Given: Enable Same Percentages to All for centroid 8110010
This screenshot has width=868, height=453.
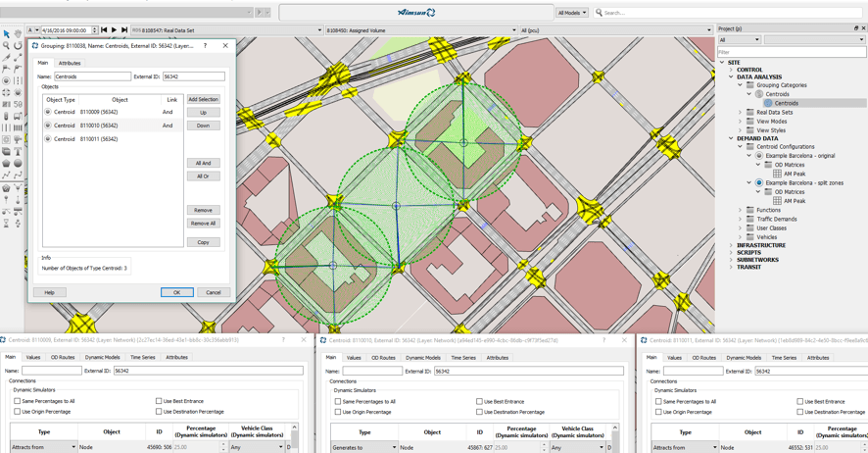Looking at the screenshot, I should point(338,401).
